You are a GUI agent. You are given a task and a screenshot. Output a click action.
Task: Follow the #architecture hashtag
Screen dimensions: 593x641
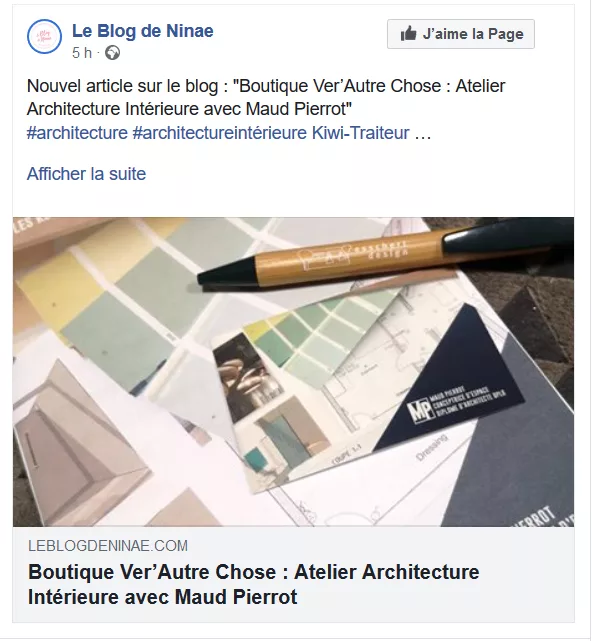77,133
